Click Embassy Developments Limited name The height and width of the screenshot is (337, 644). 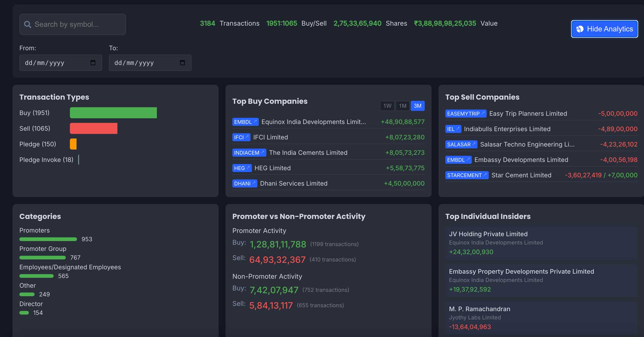(521, 160)
